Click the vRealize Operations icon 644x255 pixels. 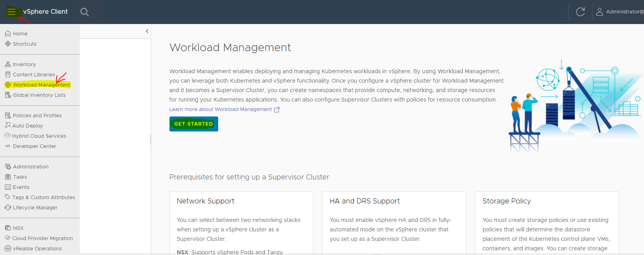tap(8, 248)
